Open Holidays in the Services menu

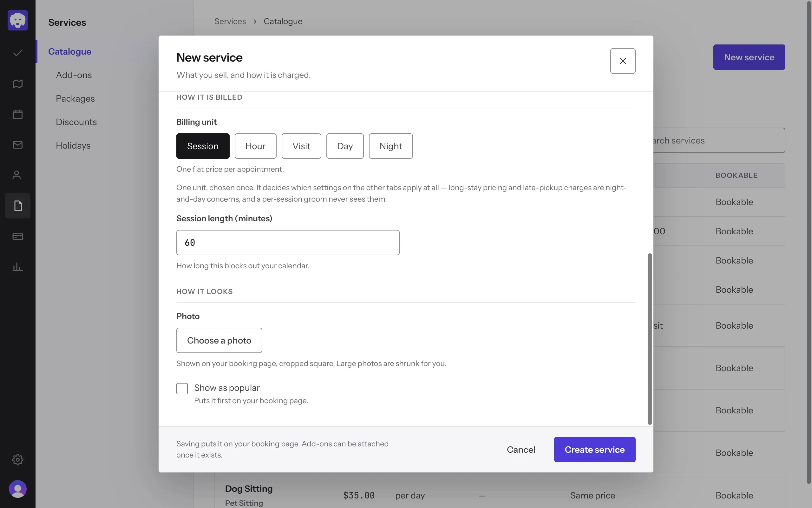[x=73, y=145]
